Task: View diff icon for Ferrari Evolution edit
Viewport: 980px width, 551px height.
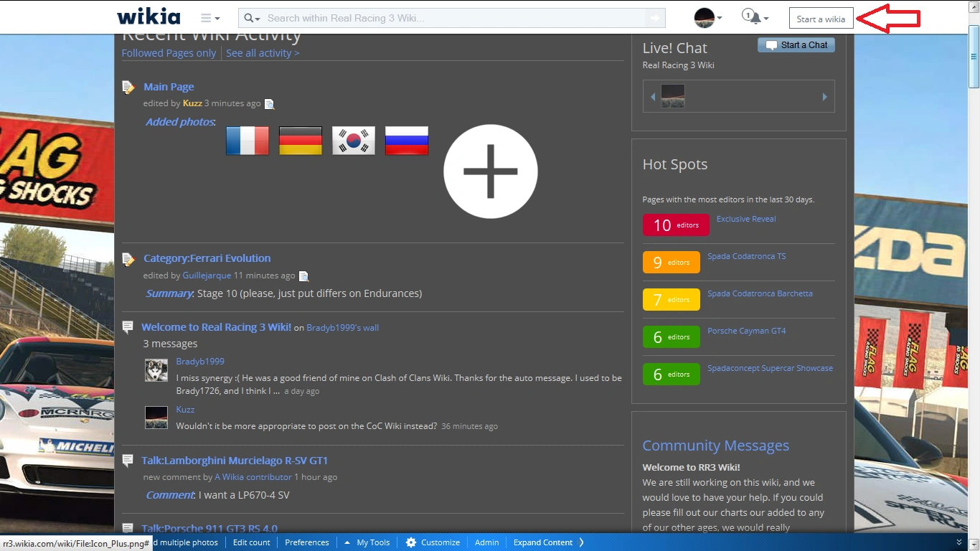Action: (x=303, y=276)
